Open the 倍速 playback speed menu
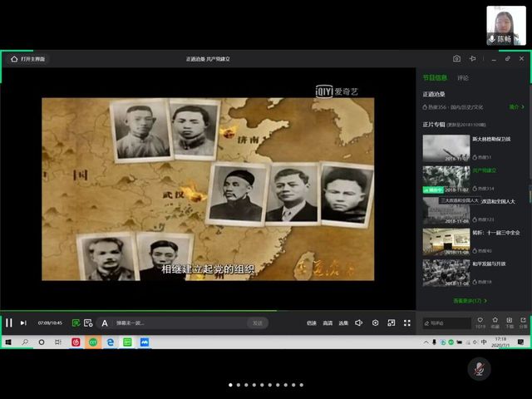The height and width of the screenshot is (399, 532). 312,323
